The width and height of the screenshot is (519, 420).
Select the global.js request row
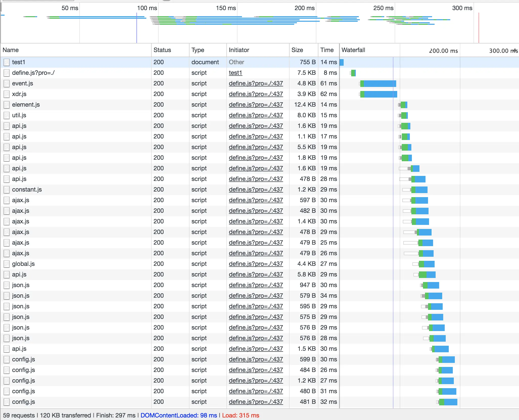pos(76,264)
